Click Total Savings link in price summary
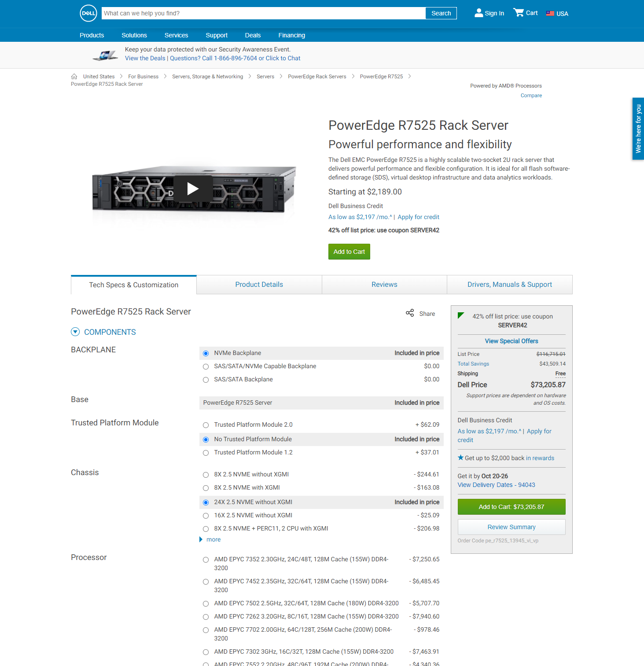 coord(473,364)
